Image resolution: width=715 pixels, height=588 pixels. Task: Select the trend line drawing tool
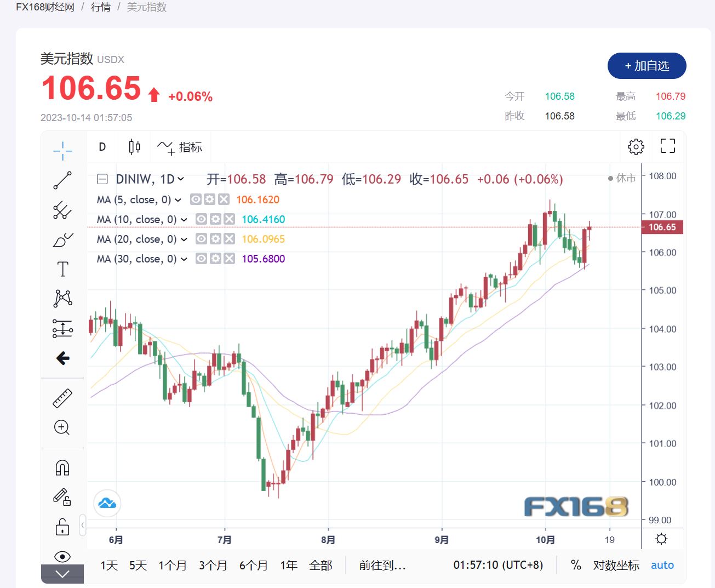click(x=62, y=180)
